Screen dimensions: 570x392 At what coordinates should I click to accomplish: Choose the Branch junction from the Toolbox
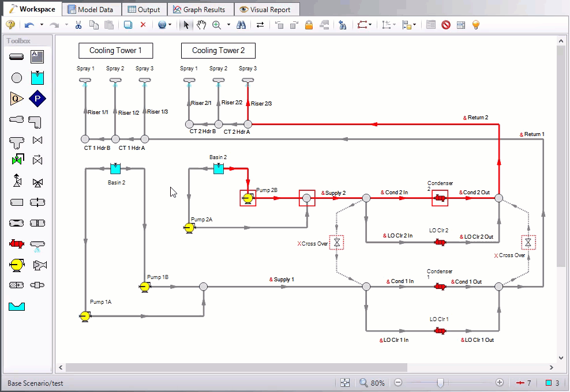tap(17, 78)
